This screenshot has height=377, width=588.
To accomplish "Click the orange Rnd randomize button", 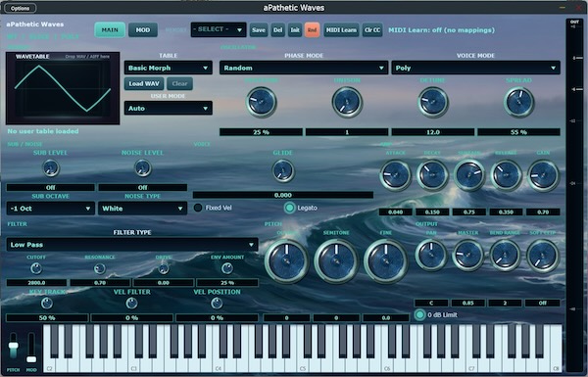I will pyautogui.click(x=312, y=30).
